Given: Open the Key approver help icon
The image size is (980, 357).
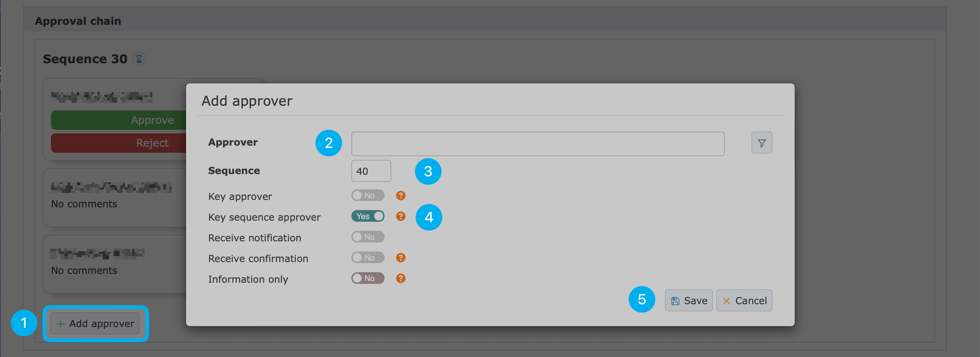Looking at the screenshot, I should pos(400,195).
